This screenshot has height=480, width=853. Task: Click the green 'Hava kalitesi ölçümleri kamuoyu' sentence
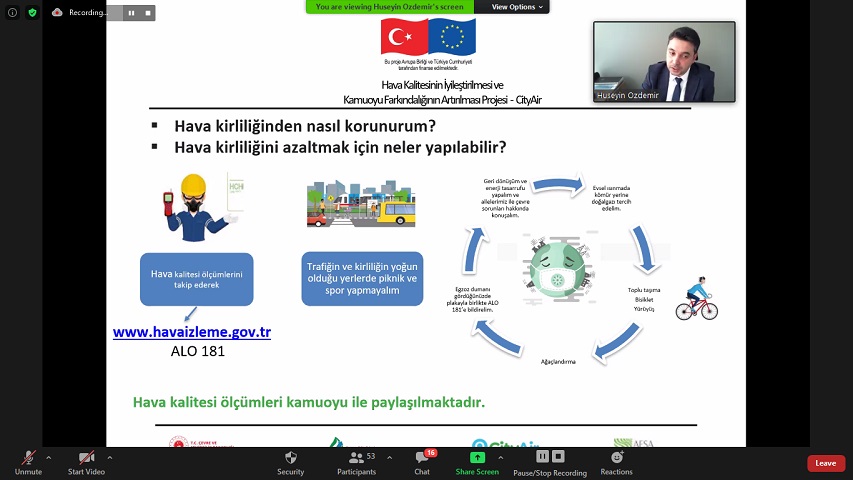pyautogui.click(x=308, y=402)
